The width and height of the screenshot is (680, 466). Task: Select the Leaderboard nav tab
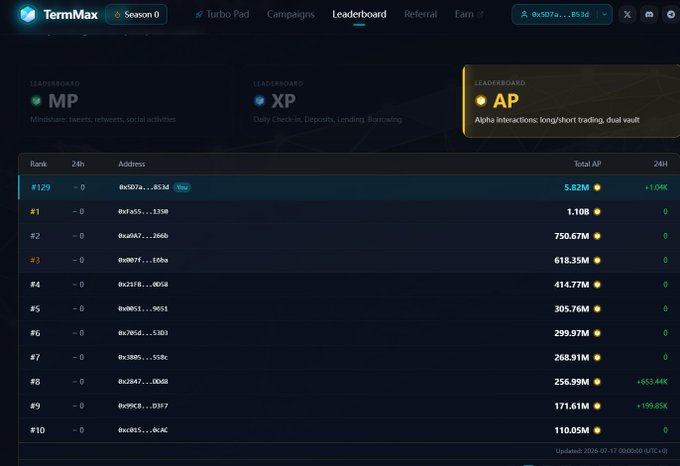click(x=359, y=14)
